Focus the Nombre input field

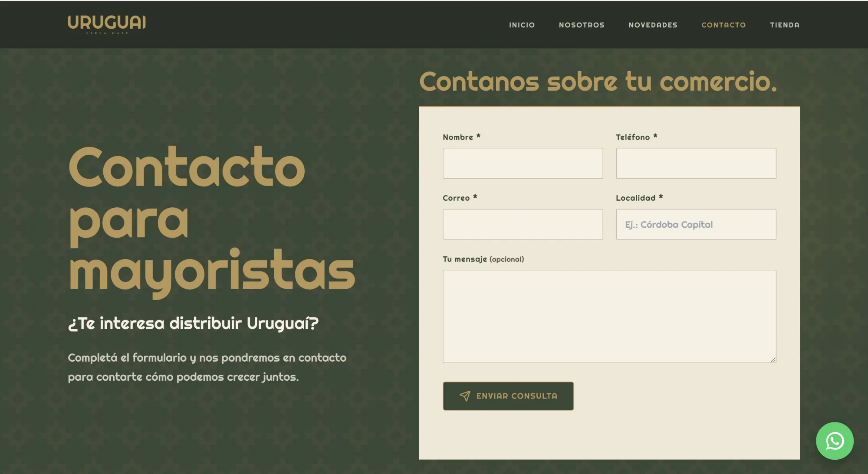point(523,163)
